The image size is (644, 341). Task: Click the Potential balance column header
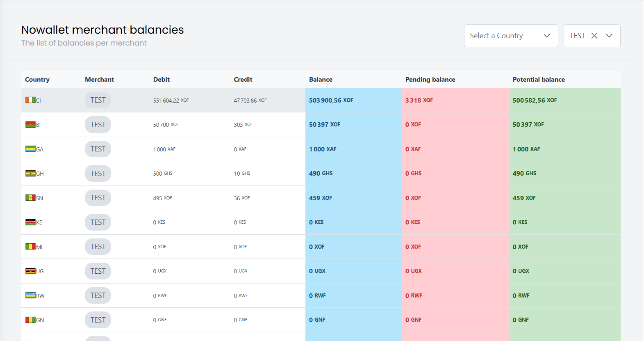538,80
